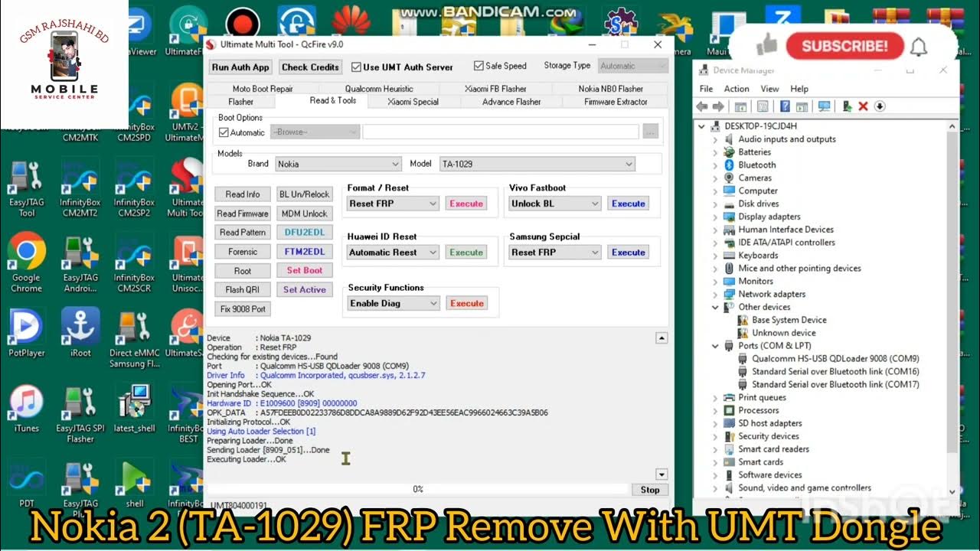Click the Unknown device warning icon in tree
This screenshot has height=551, width=980.
743,333
